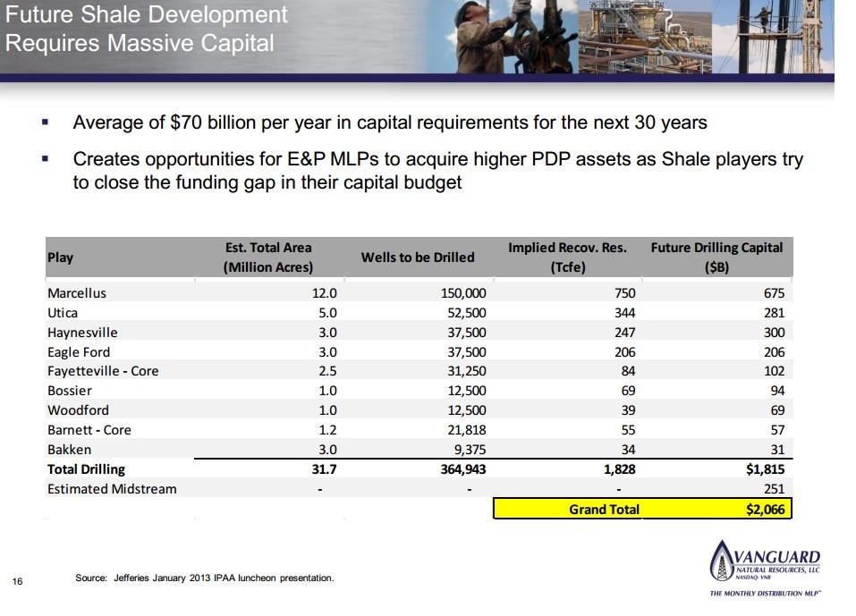856x616 pixels.
Task: Click the Wells to be Drilled header
Action: pos(417,257)
